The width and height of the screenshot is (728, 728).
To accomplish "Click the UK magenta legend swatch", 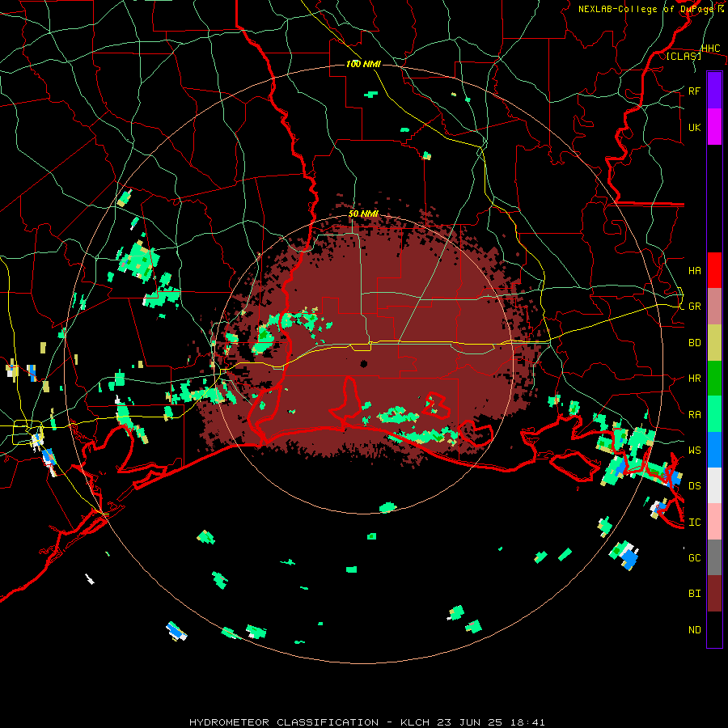I will 714,127.
